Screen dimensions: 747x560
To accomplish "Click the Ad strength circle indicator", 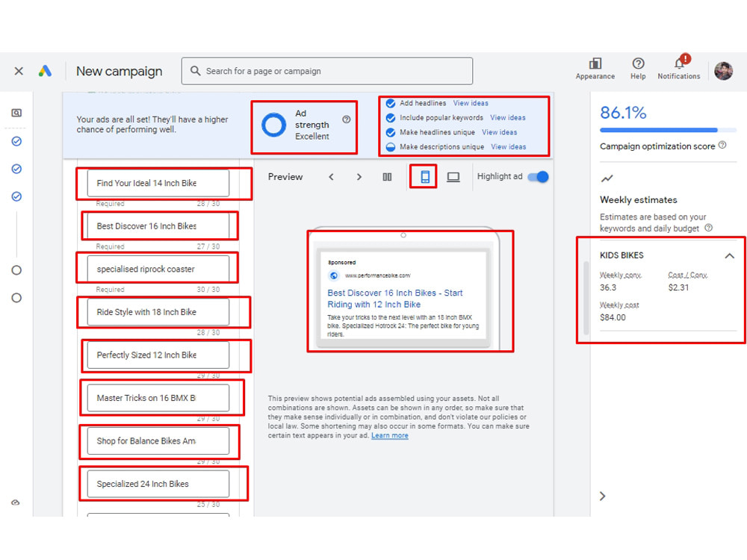I will (274, 125).
